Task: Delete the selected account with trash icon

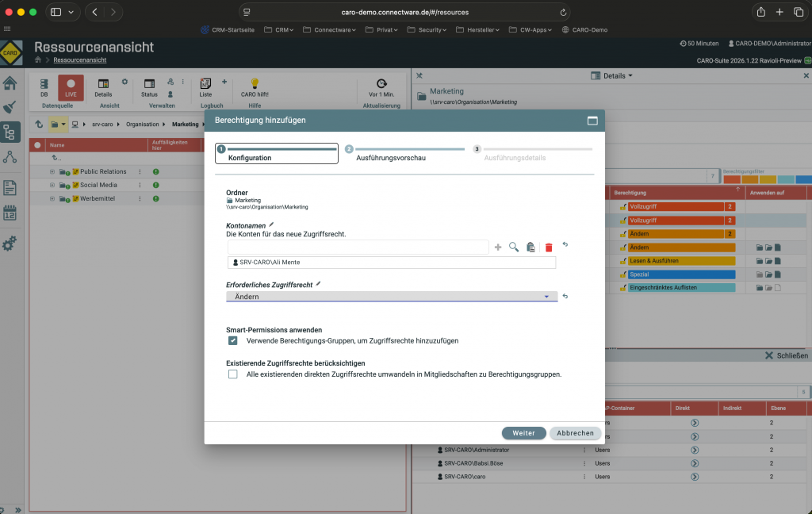Action: pos(547,247)
